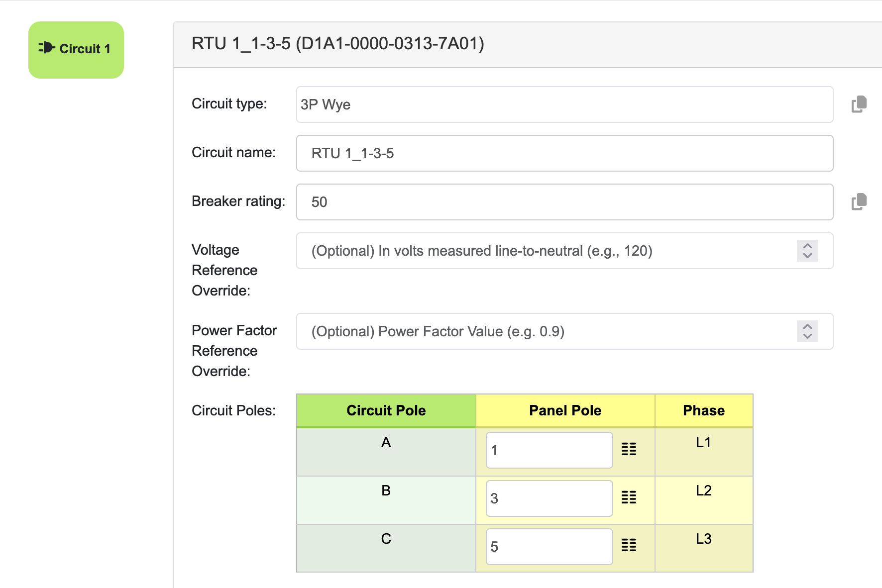Click the Panel Pole column header
Screen dimensions: 882x588
click(565, 410)
